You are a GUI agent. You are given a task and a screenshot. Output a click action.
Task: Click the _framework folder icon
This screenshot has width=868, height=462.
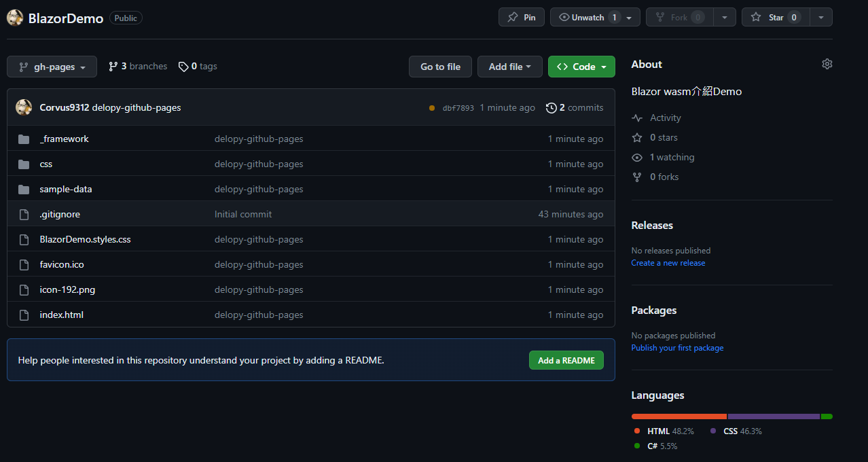coord(24,139)
